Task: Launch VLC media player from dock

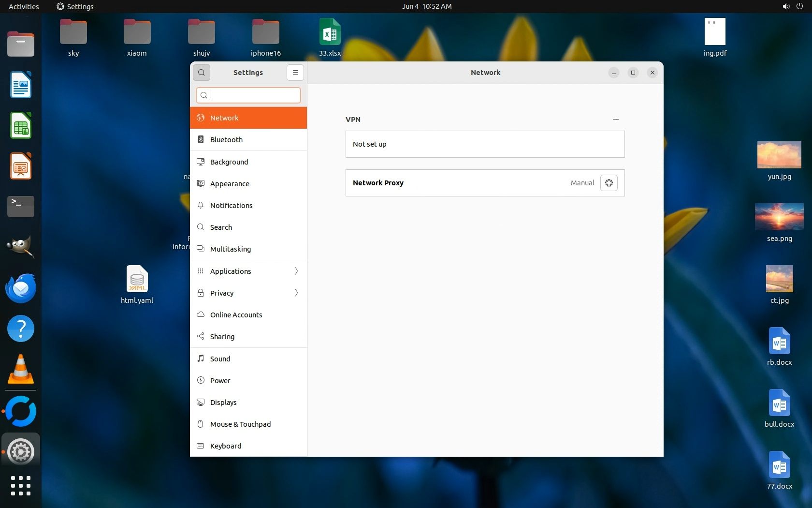Action: coord(21,370)
